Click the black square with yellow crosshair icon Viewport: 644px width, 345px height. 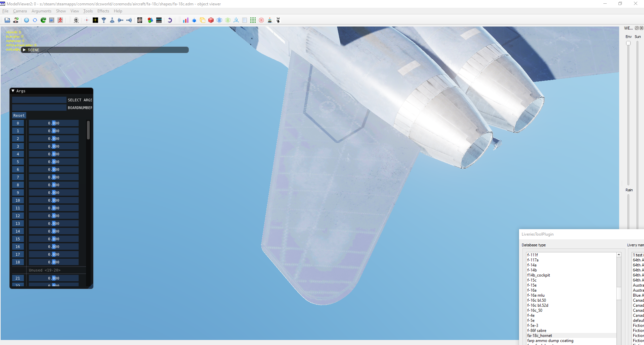pyautogui.click(x=95, y=20)
